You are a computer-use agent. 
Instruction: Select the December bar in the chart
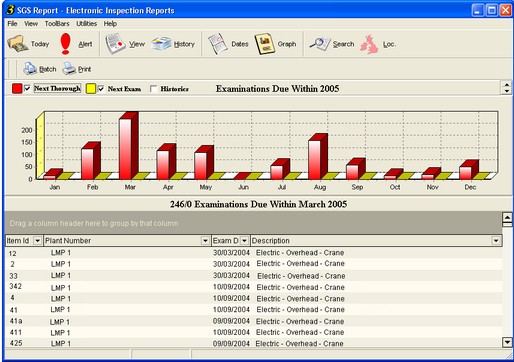[469, 170]
